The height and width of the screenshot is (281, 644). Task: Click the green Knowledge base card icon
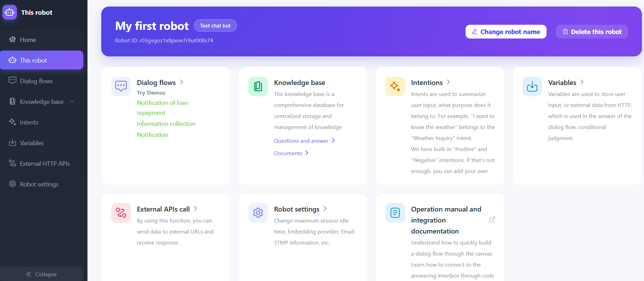tap(258, 86)
